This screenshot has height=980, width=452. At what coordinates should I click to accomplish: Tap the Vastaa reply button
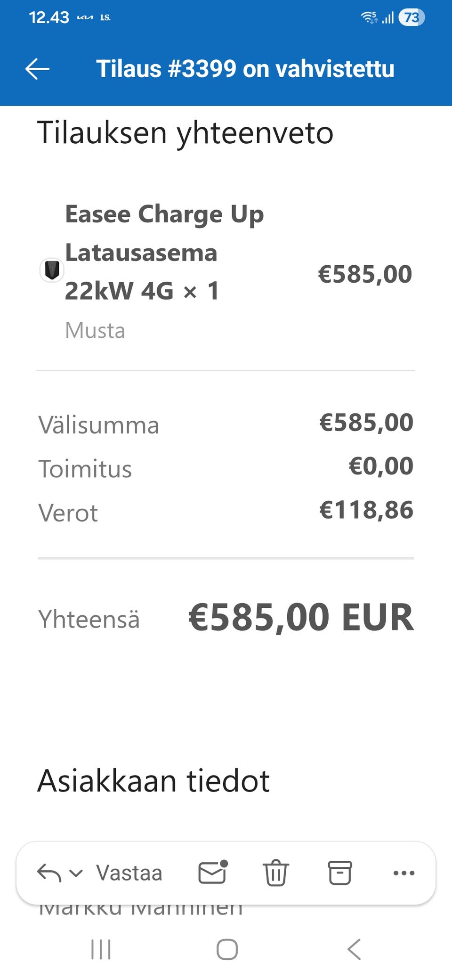coord(129,873)
